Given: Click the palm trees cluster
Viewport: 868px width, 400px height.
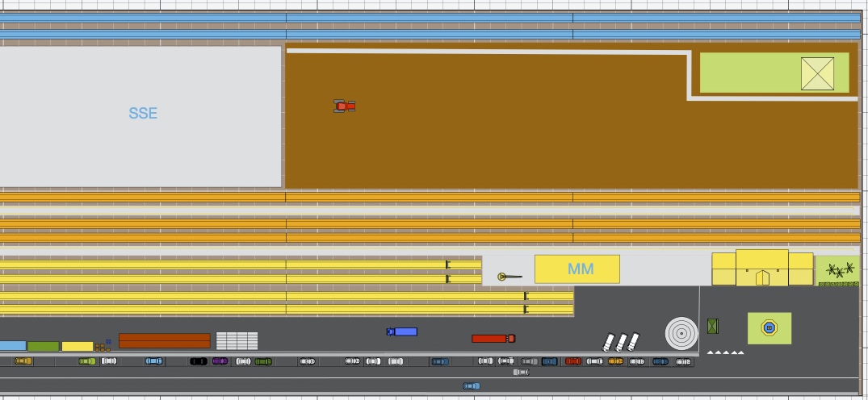Looking at the screenshot, I should (x=839, y=271).
